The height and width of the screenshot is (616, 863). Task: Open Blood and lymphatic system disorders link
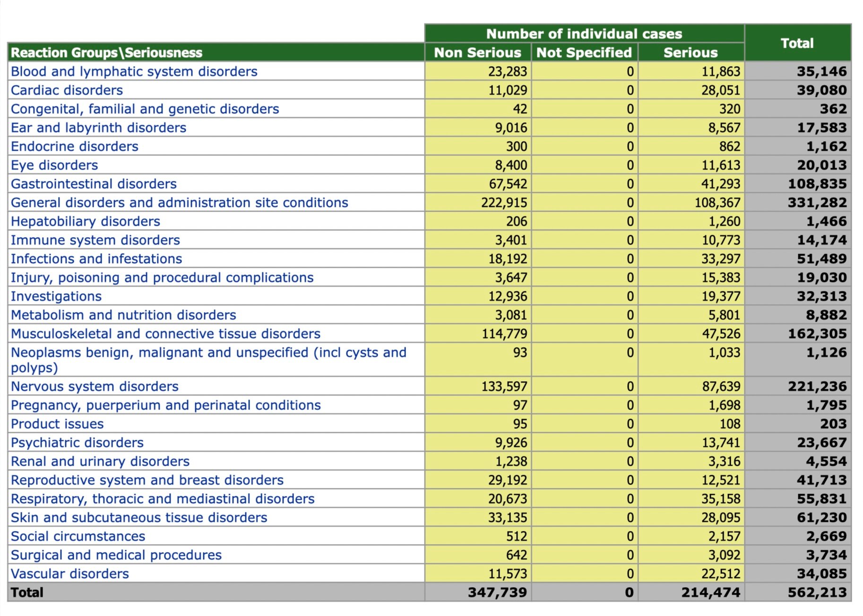[x=134, y=71]
